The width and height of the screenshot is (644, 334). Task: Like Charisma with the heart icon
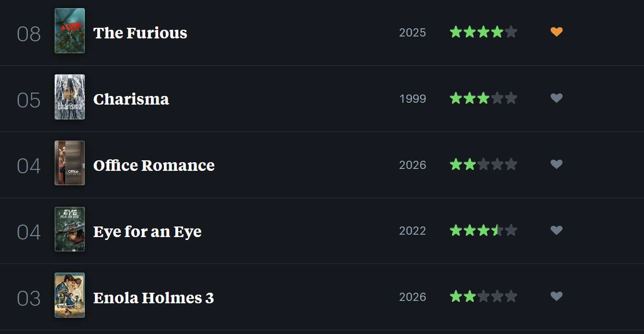(x=556, y=98)
